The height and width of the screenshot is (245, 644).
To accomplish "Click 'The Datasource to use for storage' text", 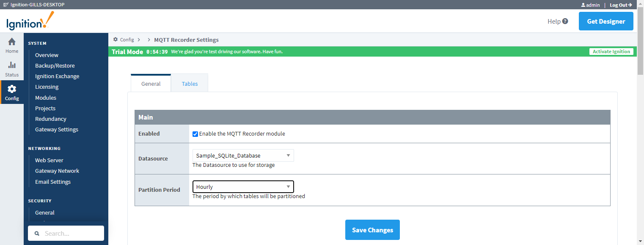I will coord(234,165).
